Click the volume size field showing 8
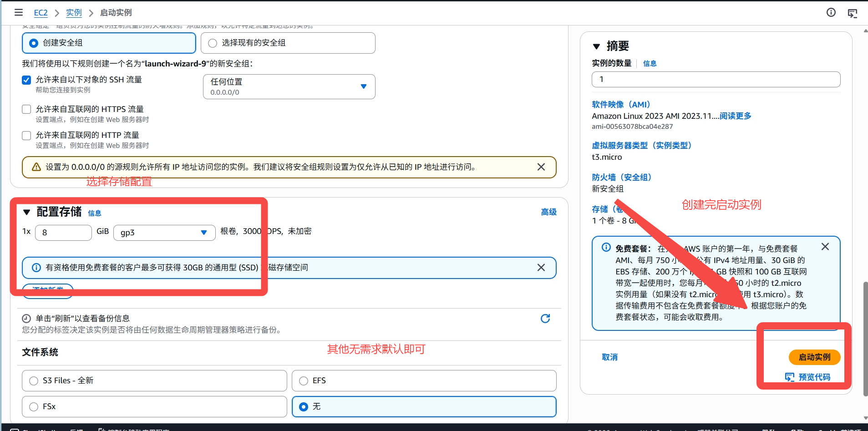Screen dimensions: 868x431 [x=64, y=233]
